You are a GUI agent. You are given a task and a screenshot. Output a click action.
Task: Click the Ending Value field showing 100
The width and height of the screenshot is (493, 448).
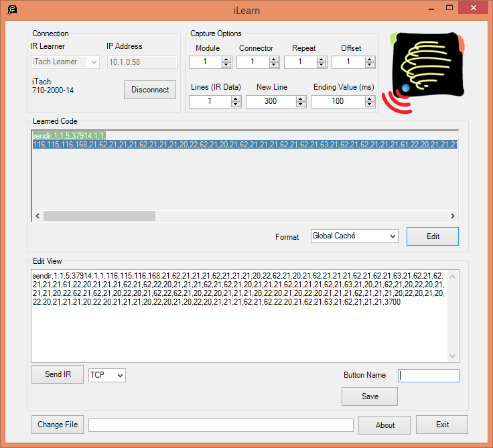(338, 102)
